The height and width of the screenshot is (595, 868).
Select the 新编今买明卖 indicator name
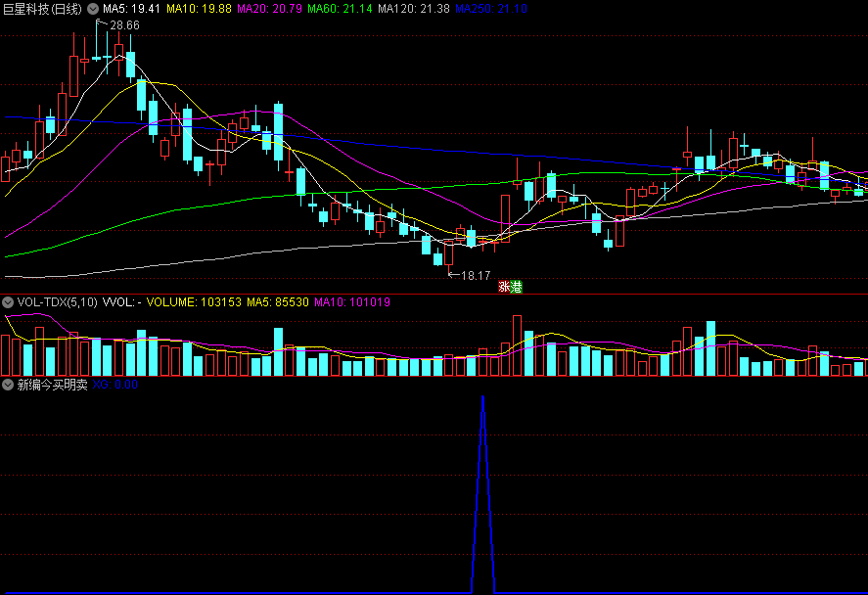(53, 385)
